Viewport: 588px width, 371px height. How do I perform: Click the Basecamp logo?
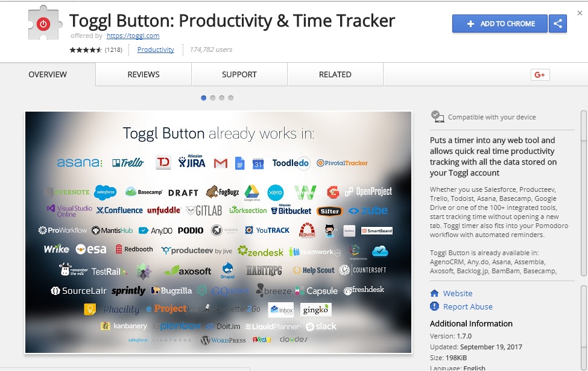coord(144,192)
